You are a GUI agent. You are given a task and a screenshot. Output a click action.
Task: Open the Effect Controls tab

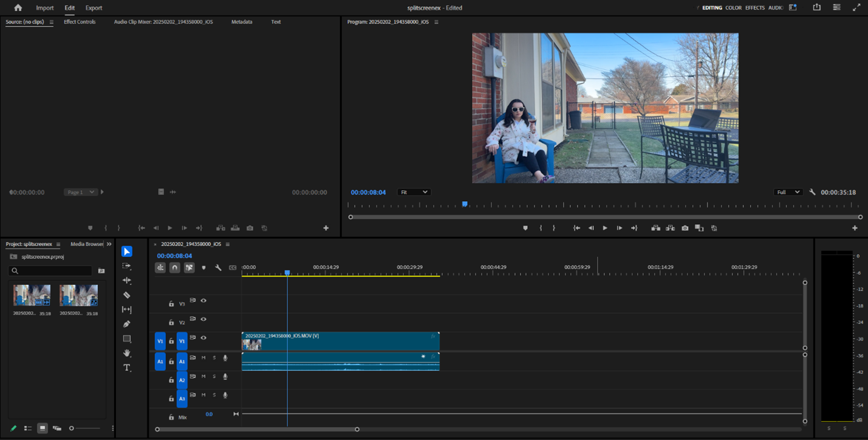80,22
